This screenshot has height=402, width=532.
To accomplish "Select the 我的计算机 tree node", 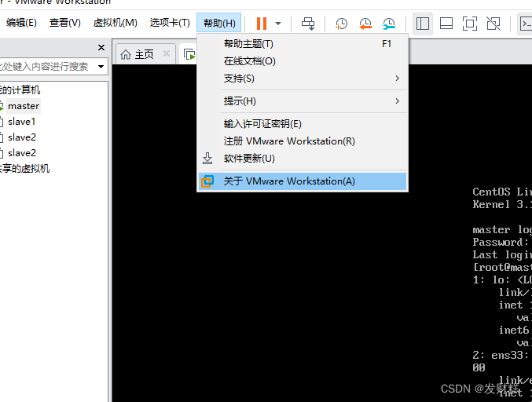I will click(20, 90).
